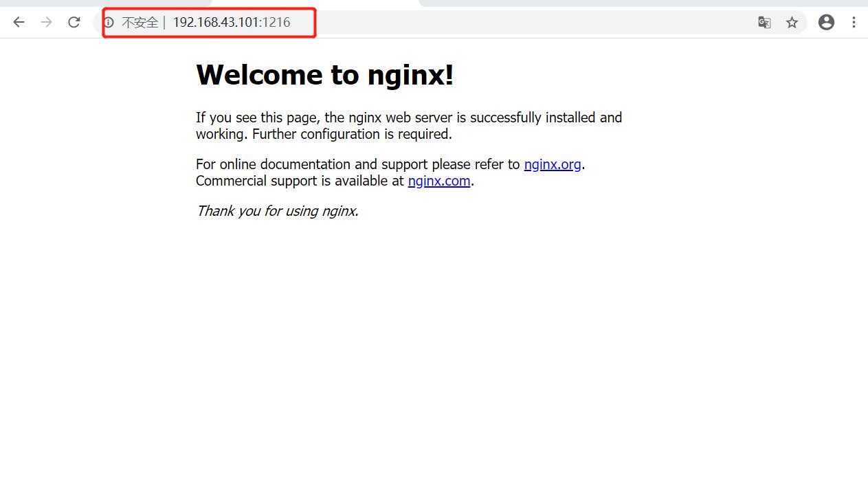Click the 不安全 security label

[140, 23]
